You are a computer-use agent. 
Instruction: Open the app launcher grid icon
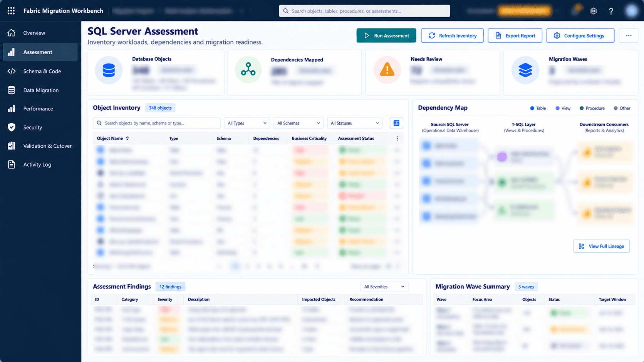(x=11, y=11)
